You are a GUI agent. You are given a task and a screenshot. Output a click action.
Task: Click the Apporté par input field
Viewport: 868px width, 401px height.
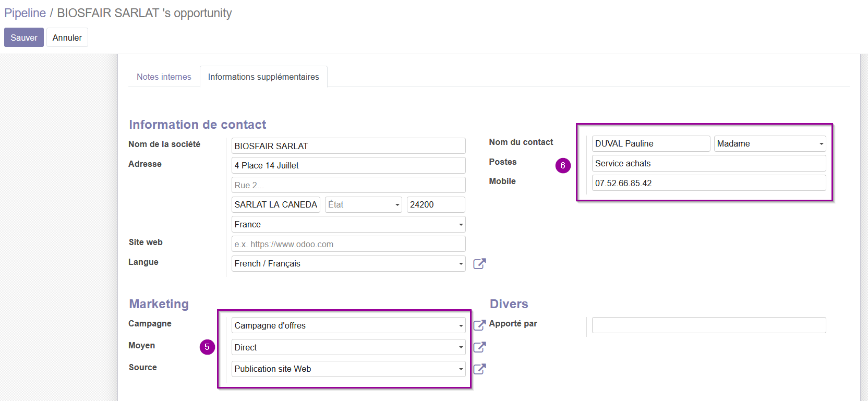[709, 325]
